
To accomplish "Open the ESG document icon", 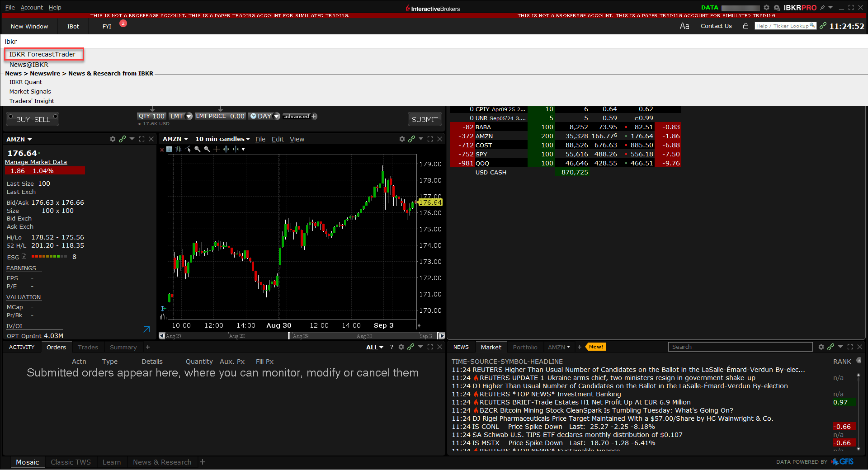I will coord(24,257).
